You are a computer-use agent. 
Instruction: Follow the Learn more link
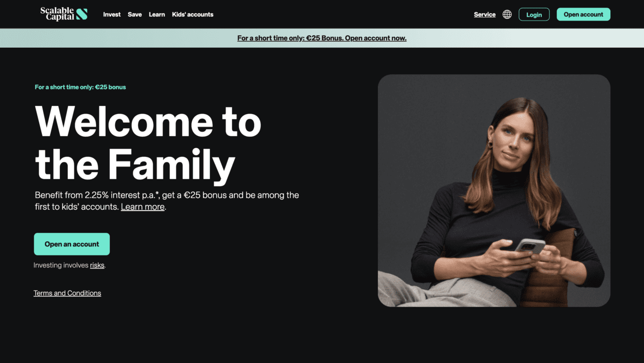(143, 207)
